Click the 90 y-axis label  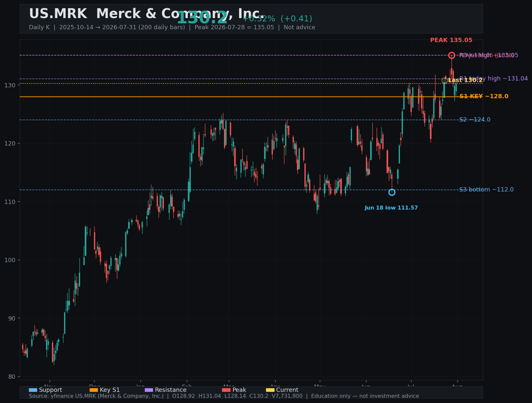tap(12, 318)
